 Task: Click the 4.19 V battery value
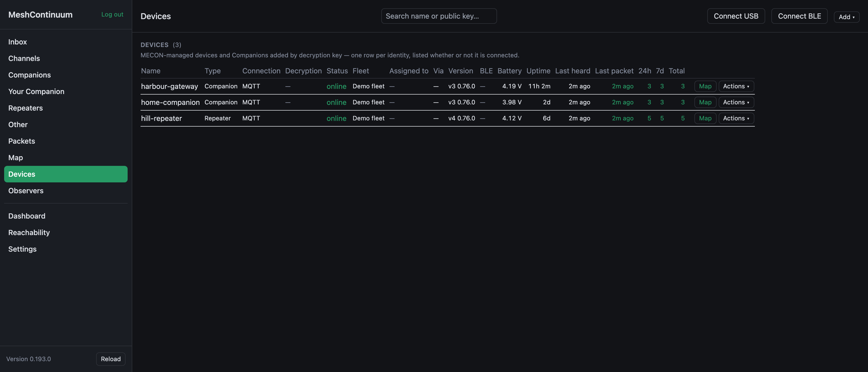point(512,86)
